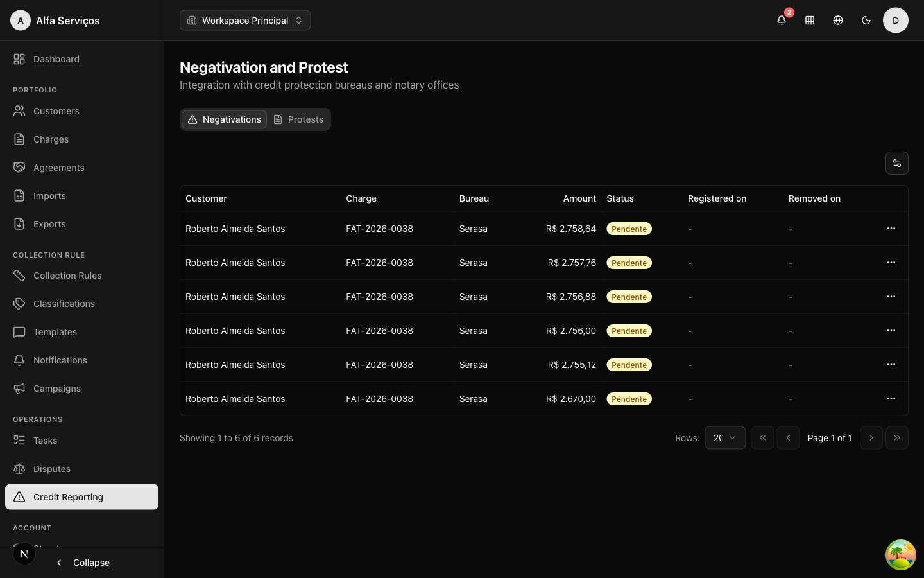Screen dimensions: 924x578
Task: Click the Collection Rules icon
Action: (19, 276)
